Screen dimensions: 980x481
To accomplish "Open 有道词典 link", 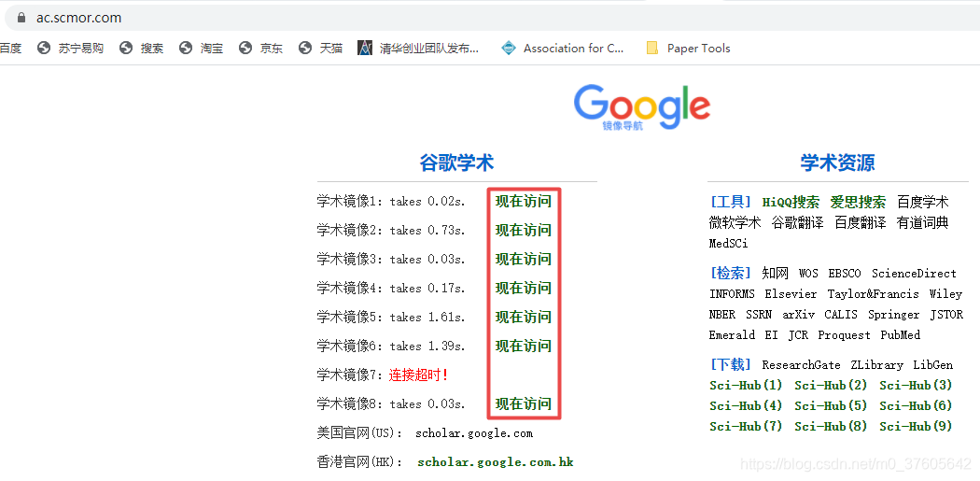I will click(922, 222).
